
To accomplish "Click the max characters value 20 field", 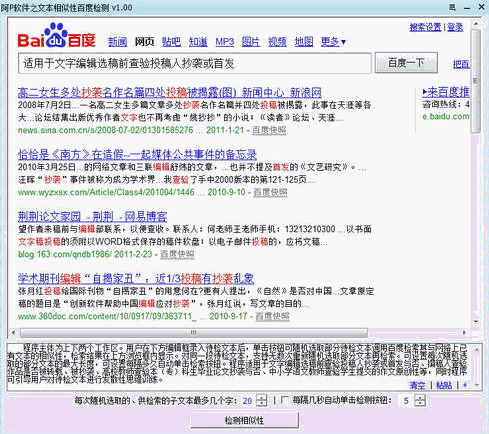I will coord(248,401).
